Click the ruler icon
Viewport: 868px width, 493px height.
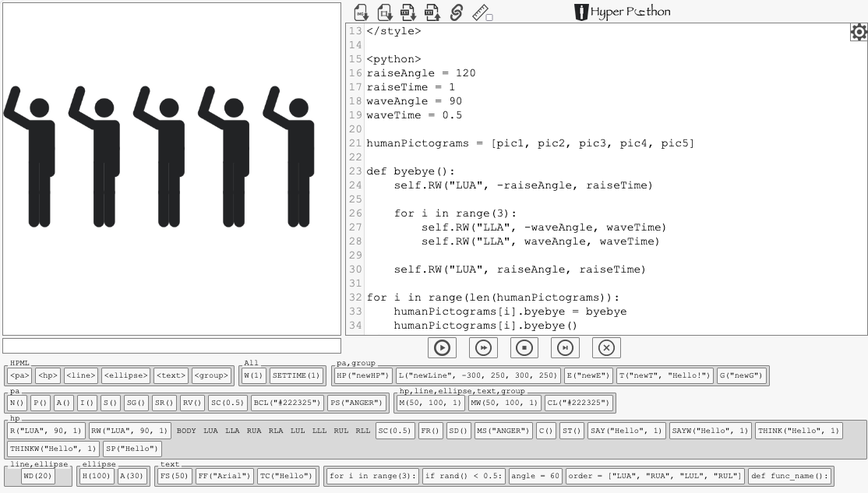click(480, 12)
